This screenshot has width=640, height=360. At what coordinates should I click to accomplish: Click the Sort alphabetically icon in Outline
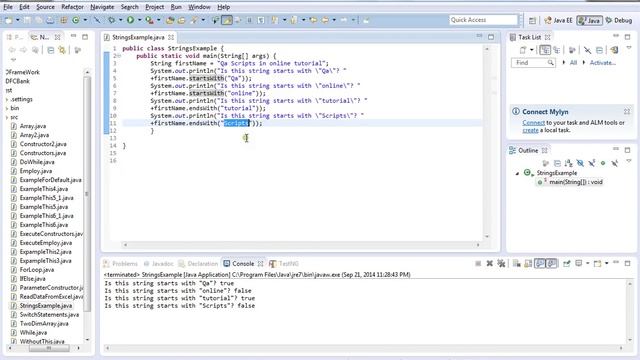click(x=568, y=163)
